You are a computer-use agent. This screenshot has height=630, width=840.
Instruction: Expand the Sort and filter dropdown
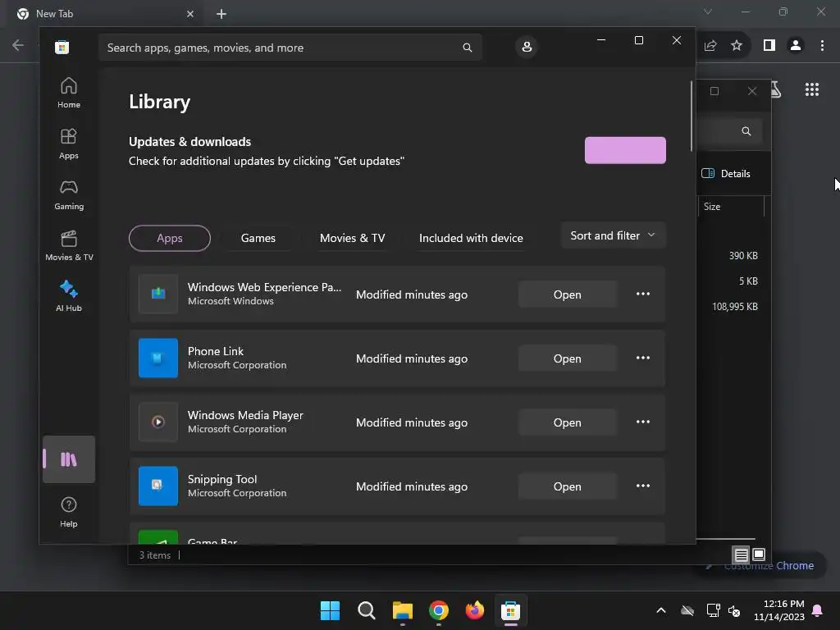point(613,235)
